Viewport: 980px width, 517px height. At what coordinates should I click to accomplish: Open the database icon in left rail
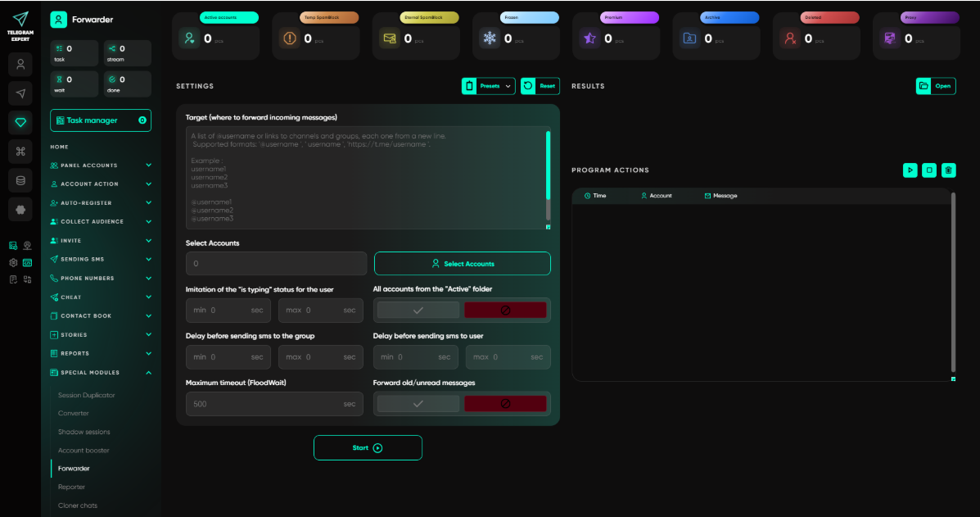[20, 181]
